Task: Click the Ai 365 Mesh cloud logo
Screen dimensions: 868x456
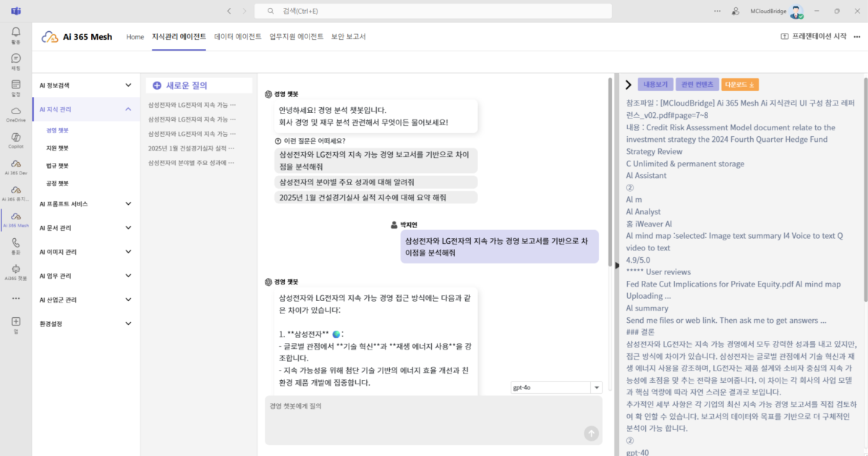Action: tap(50, 37)
